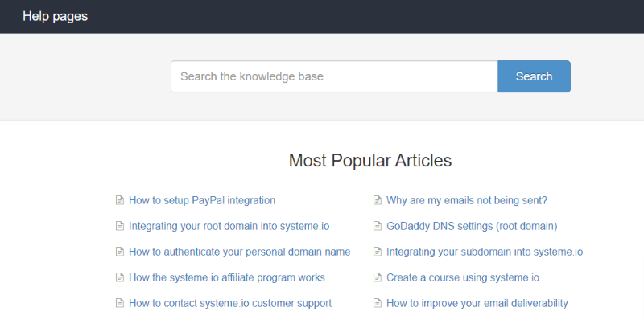Click document icon beside authenticate personal domain article

click(119, 252)
